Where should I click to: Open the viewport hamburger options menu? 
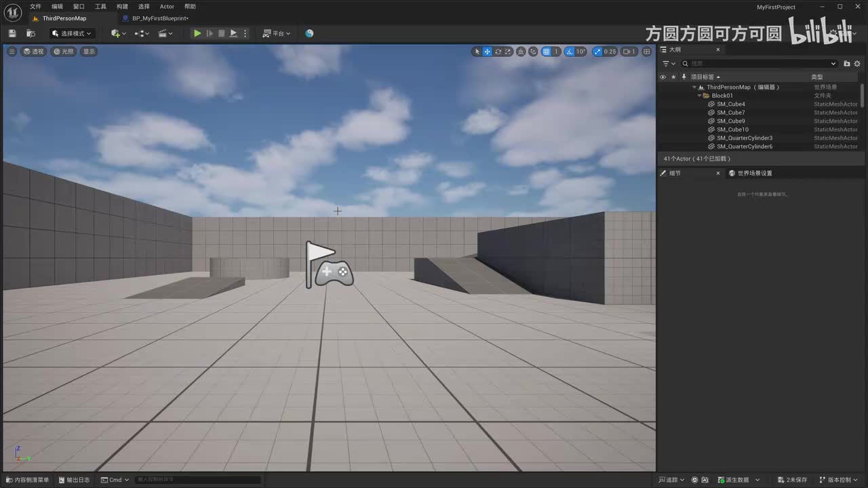12,52
